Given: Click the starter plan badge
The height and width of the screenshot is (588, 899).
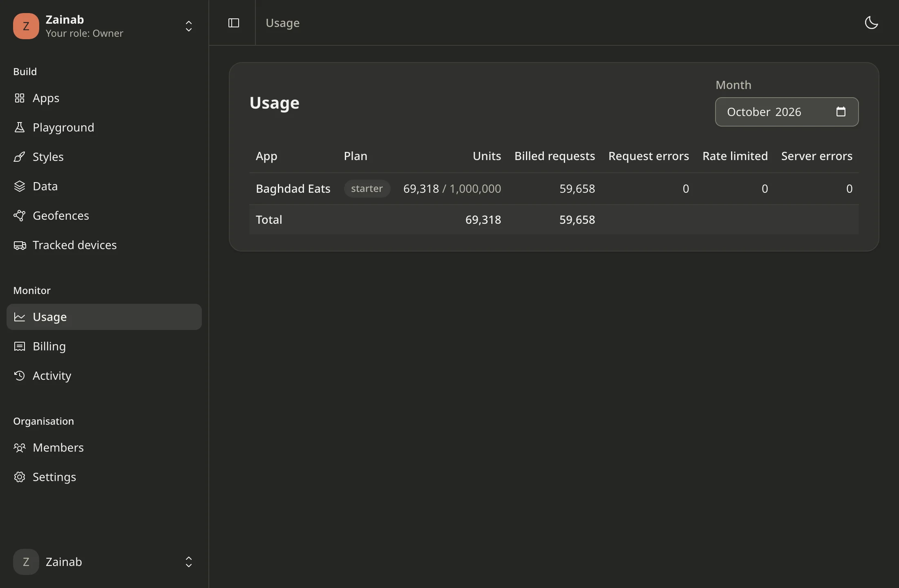Looking at the screenshot, I should click(x=367, y=189).
